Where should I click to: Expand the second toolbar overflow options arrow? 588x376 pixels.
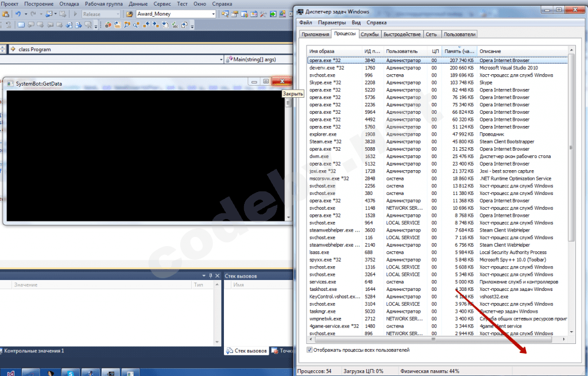pyautogui.click(x=192, y=26)
